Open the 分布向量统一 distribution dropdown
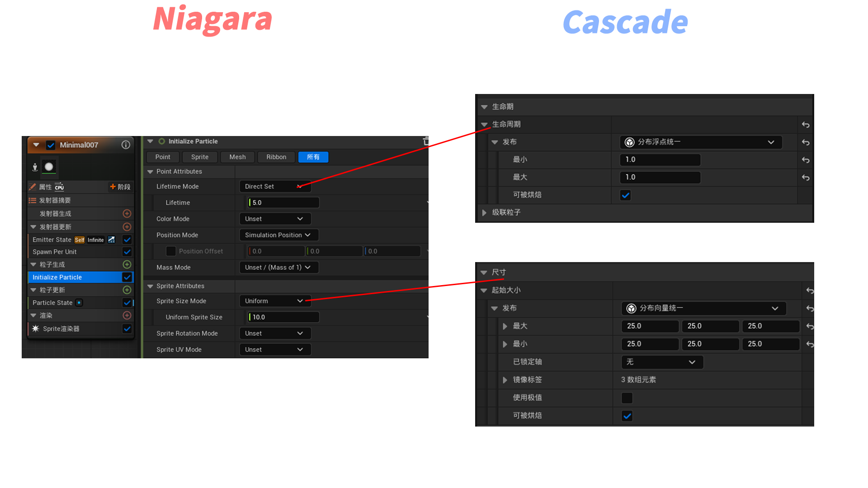Screen dimensions: 868x488 pos(703,308)
